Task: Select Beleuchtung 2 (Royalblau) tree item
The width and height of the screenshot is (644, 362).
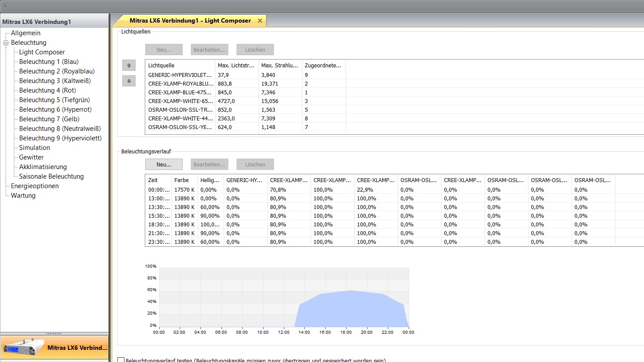Action: coord(57,71)
